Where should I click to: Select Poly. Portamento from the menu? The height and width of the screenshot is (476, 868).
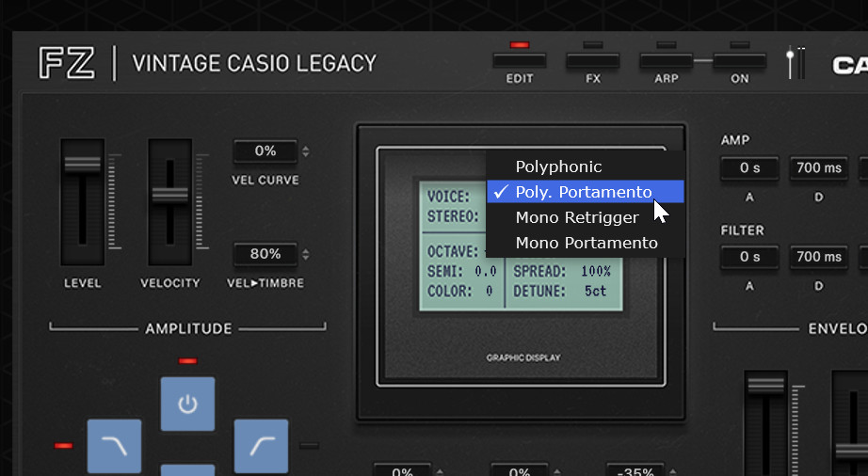(x=583, y=192)
